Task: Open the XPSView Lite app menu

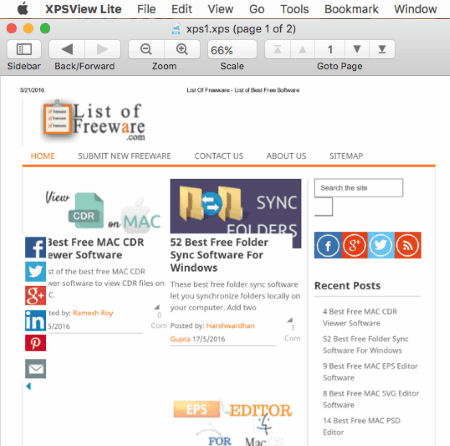Action: tap(83, 9)
